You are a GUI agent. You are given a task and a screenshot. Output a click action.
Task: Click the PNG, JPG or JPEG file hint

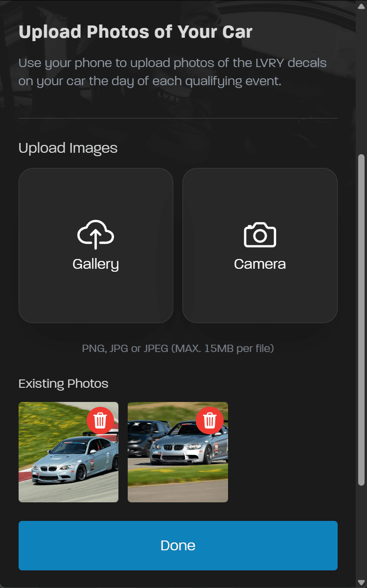tap(178, 349)
